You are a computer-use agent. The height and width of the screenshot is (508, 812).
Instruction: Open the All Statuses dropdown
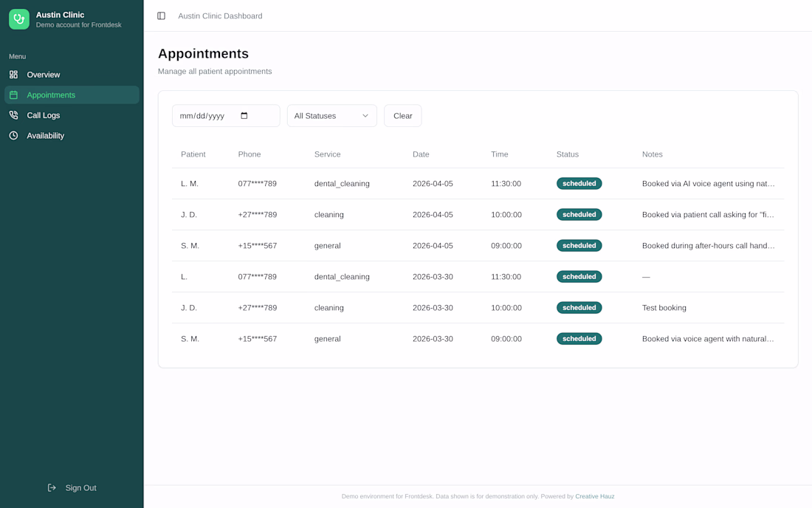click(x=332, y=115)
